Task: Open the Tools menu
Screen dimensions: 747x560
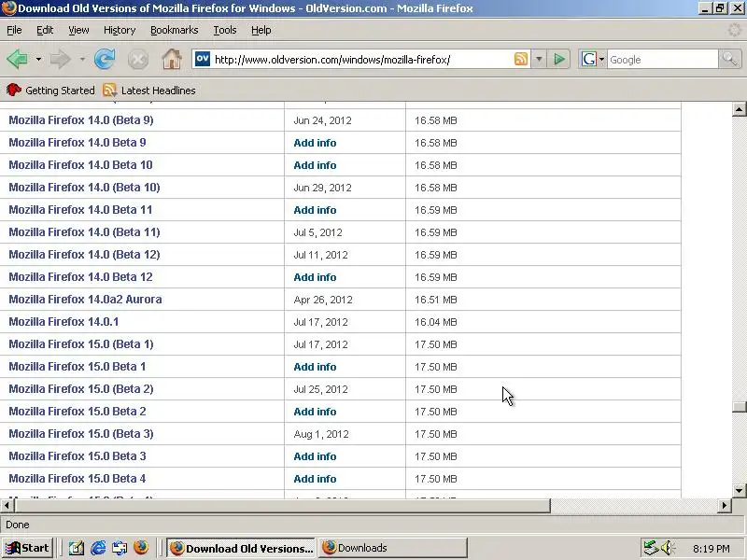Action: click(225, 30)
